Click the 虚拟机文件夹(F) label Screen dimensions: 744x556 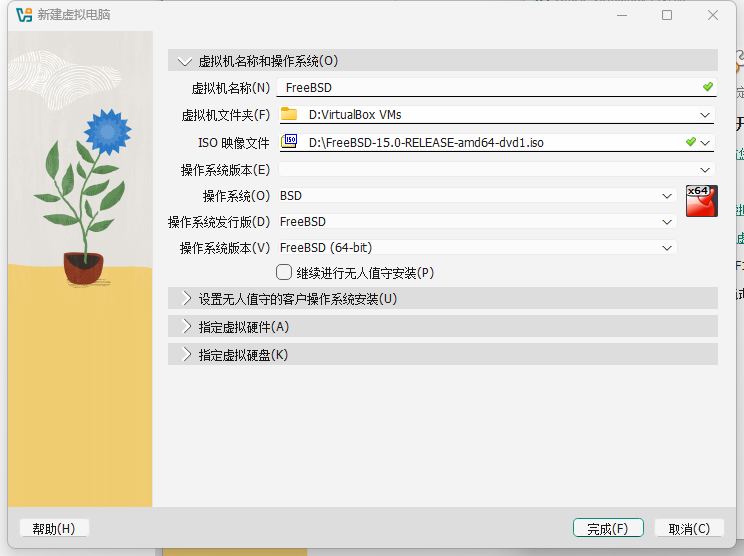coord(225,115)
